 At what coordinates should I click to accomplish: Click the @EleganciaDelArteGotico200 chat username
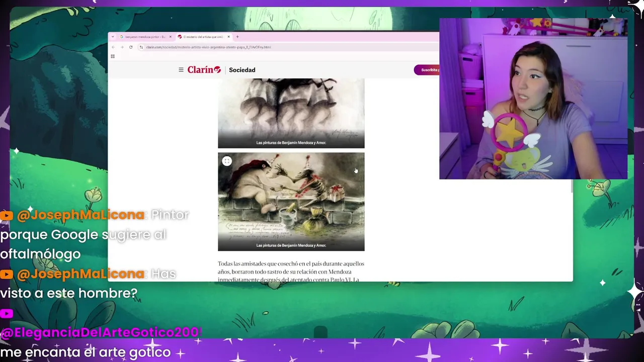point(101,332)
